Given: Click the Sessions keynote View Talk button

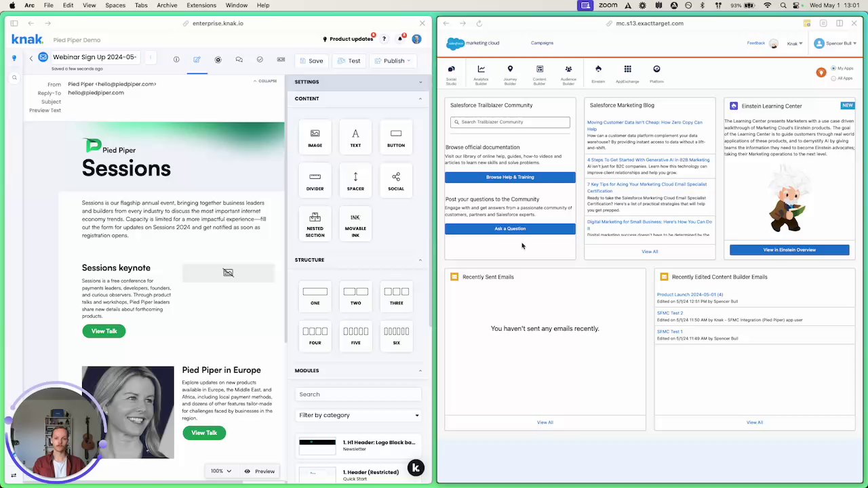Looking at the screenshot, I should pos(104,331).
